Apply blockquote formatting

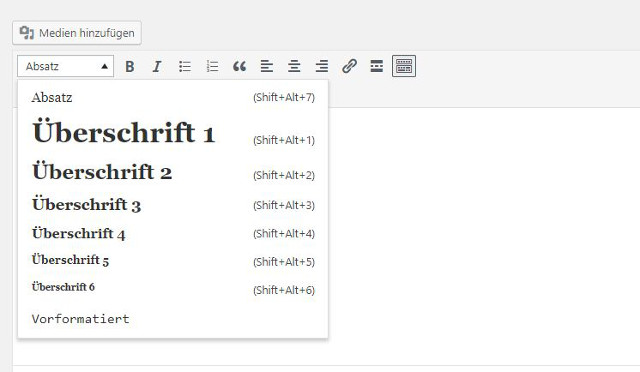point(240,66)
